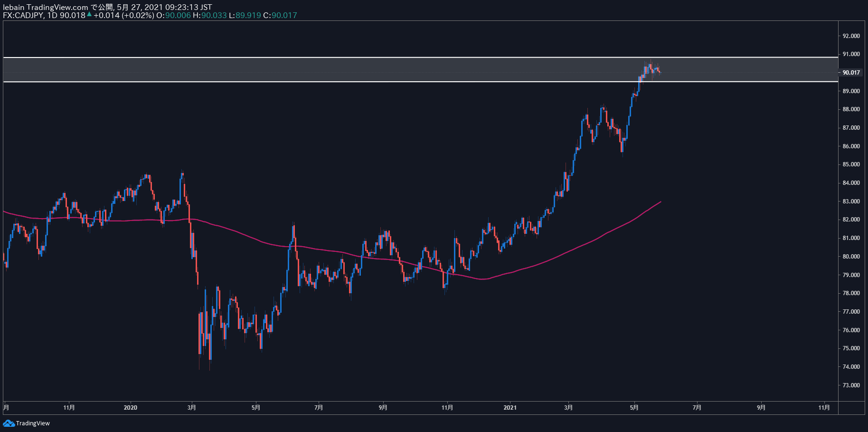Image resolution: width=868 pixels, height=432 pixels.
Task: Click the 88.000 price axis label
Action: click(x=851, y=109)
